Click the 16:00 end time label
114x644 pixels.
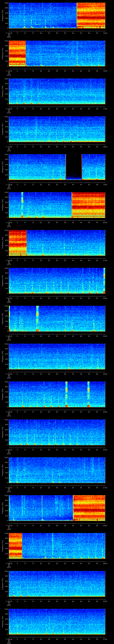105,71
